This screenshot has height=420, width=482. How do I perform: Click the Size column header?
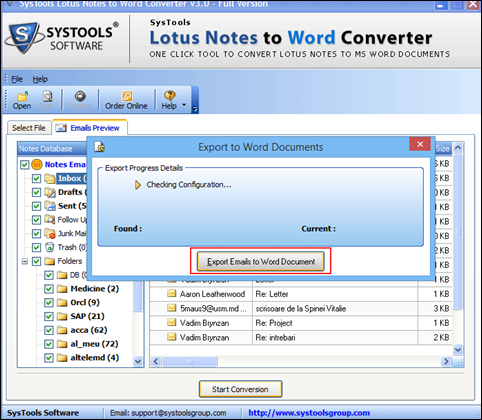point(443,149)
